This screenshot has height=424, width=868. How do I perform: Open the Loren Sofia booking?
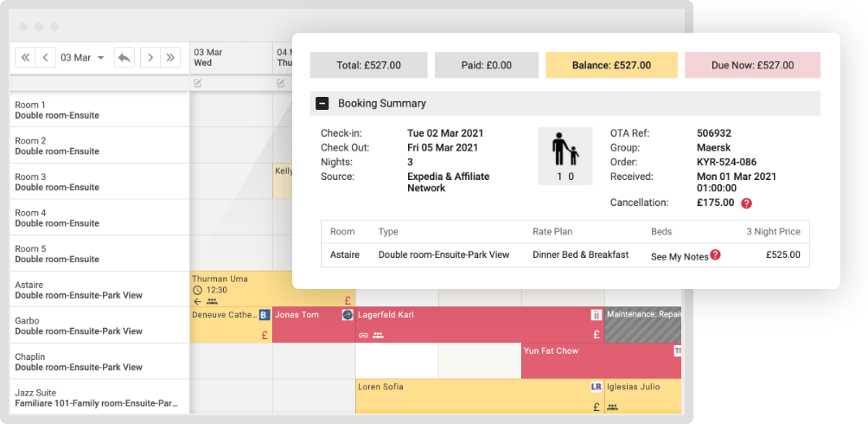tap(480, 396)
